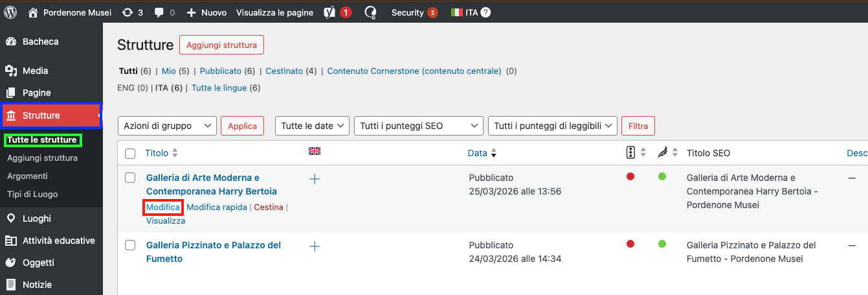Open Tutte le date dropdown

point(312,126)
